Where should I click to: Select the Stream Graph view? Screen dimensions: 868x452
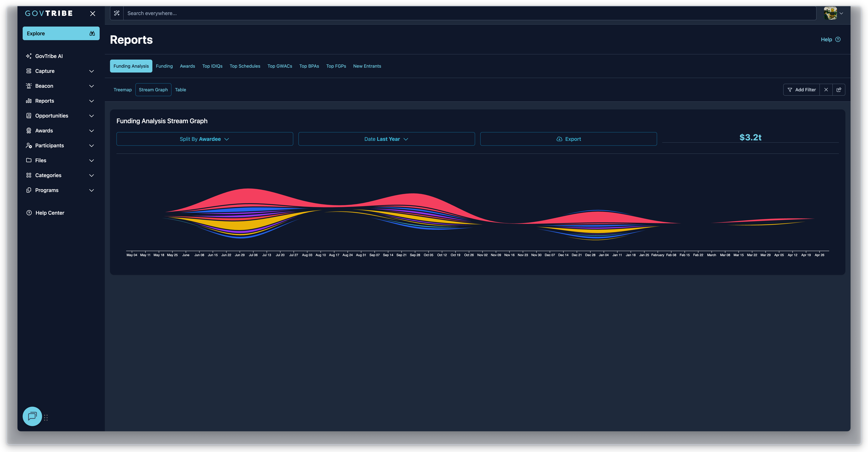[x=153, y=90]
